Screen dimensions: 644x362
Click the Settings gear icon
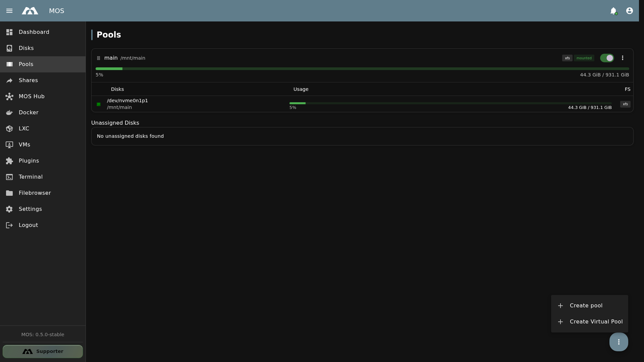(9, 209)
